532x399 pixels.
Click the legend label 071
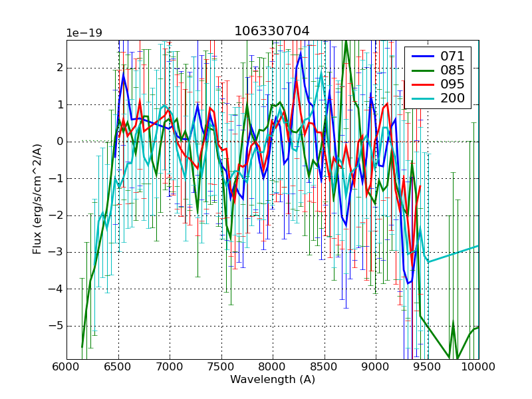click(454, 56)
